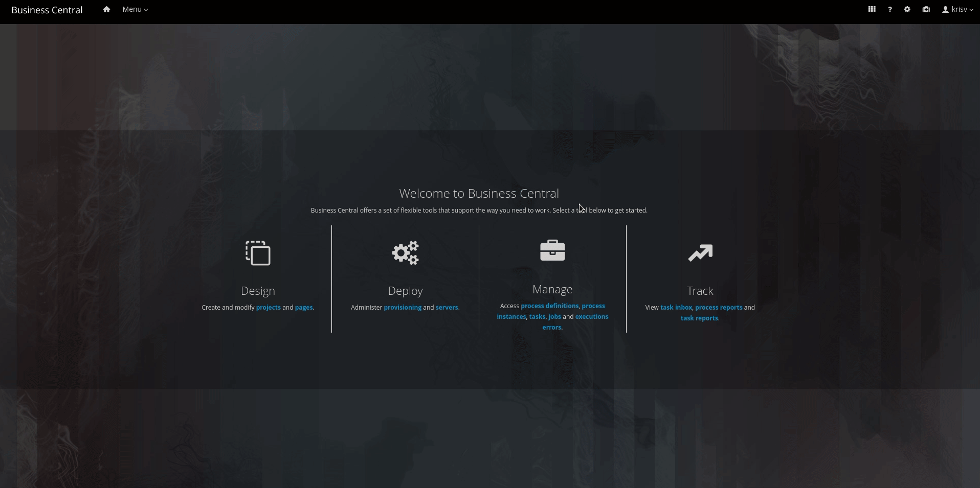Click the Deploy gears icon
Screen dimensions: 980x488
click(x=405, y=253)
